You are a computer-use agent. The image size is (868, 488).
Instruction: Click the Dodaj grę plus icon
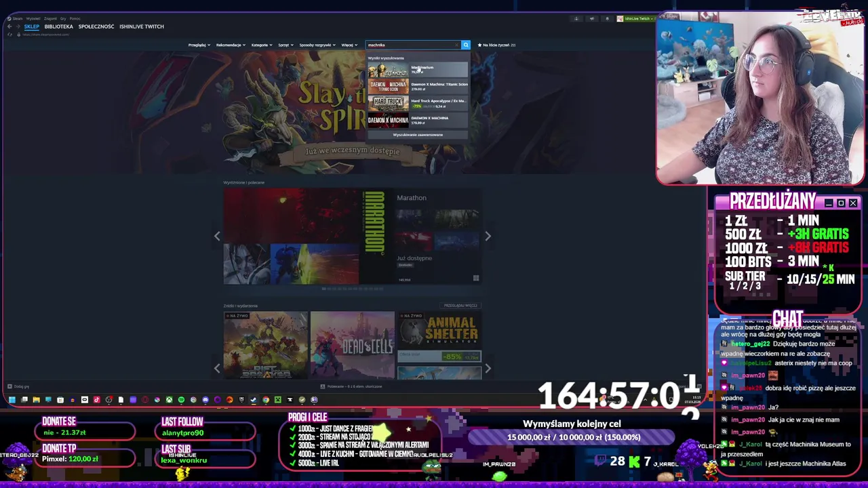coord(9,386)
